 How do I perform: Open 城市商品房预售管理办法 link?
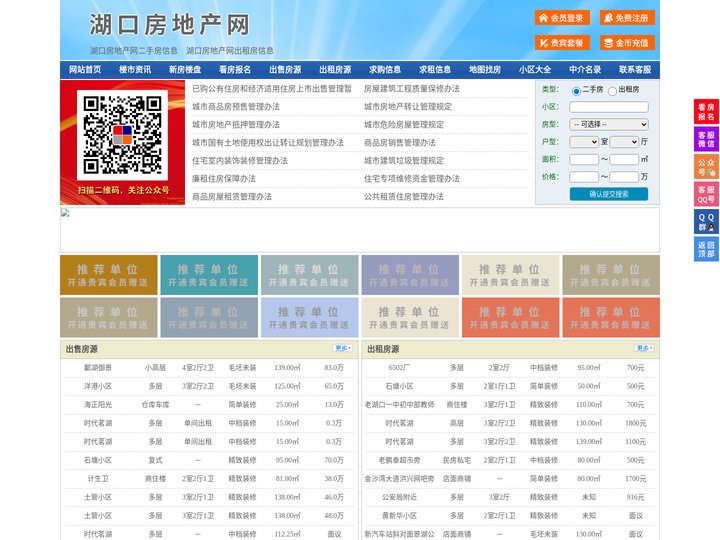point(236,107)
